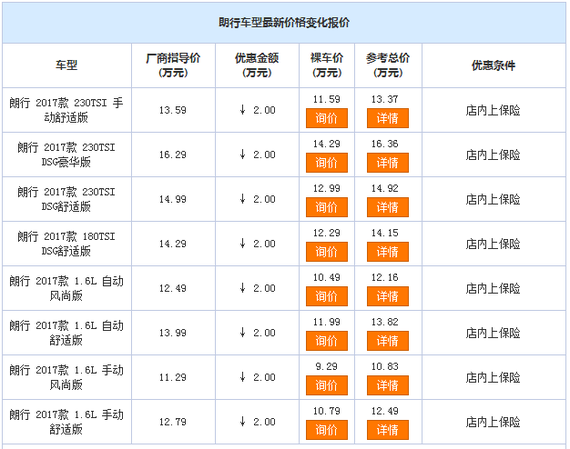Click guide price 12.79

(173, 422)
